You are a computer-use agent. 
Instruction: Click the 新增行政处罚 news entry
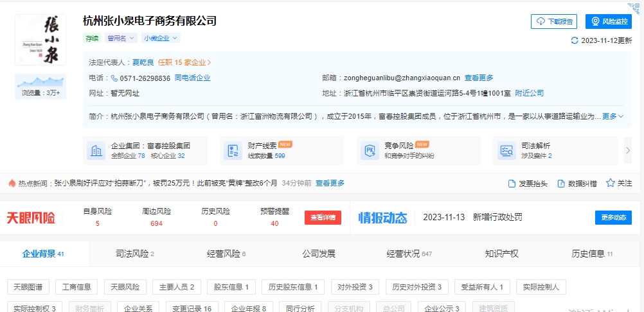pyautogui.click(x=497, y=217)
